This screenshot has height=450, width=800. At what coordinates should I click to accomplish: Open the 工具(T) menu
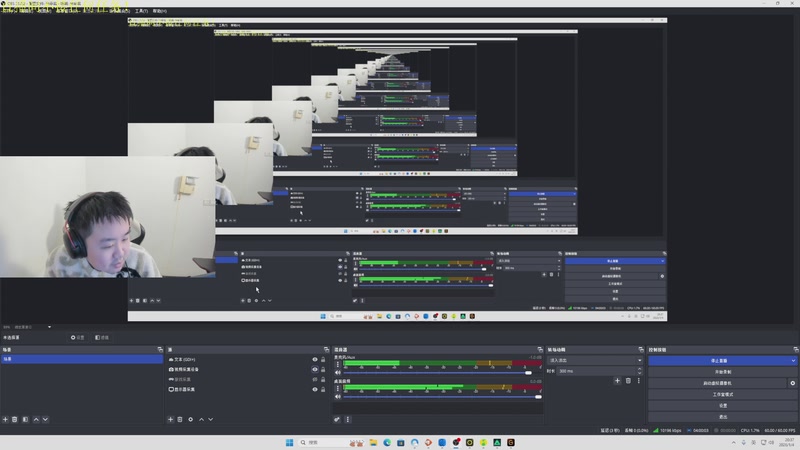pos(141,11)
